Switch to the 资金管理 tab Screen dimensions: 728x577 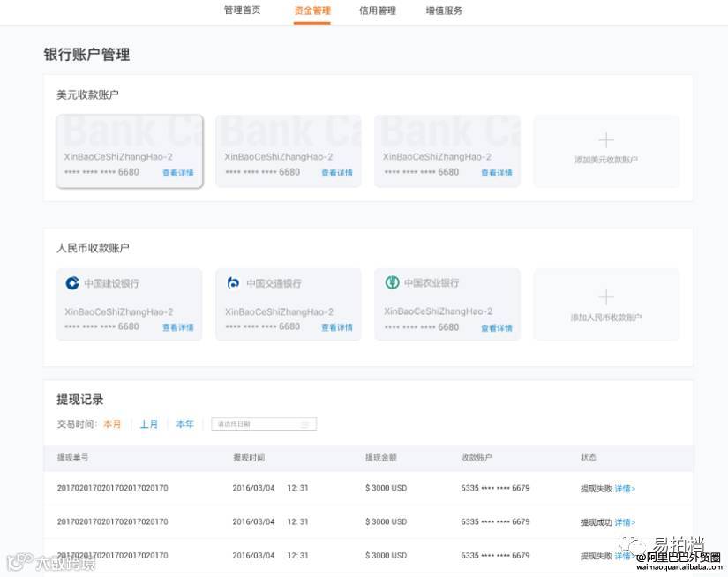tap(312, 11)
